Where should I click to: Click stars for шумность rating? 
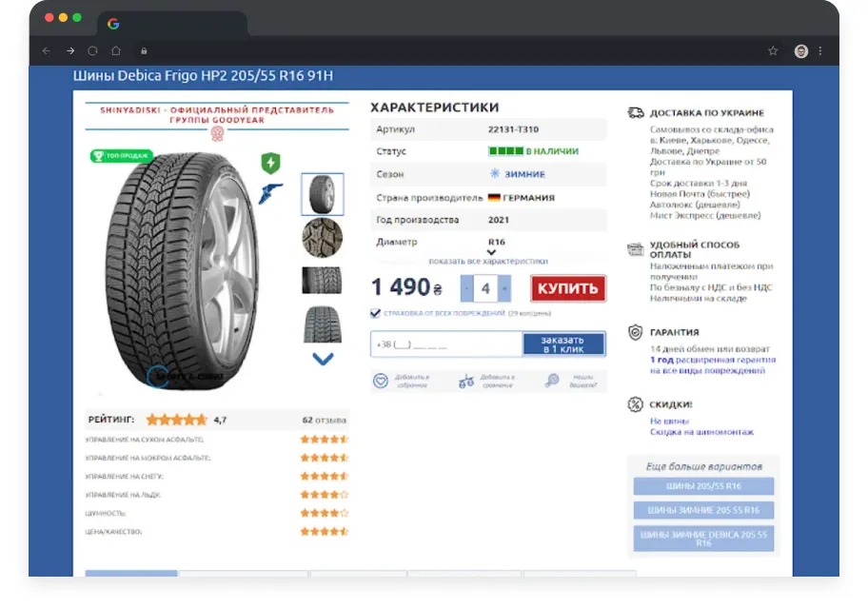(x=325, y=513)
